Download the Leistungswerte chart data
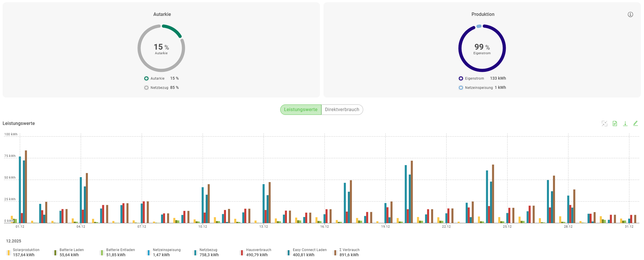 point(625,124)
